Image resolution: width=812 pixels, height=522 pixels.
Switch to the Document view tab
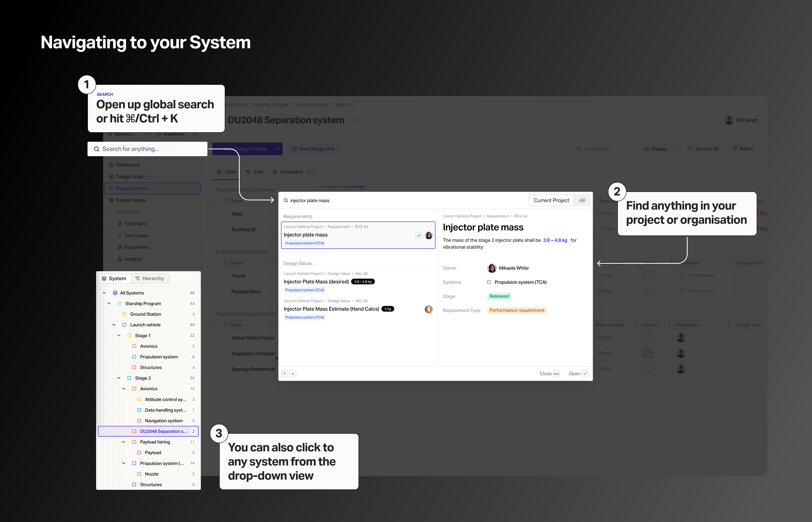(x=294, y=172)
